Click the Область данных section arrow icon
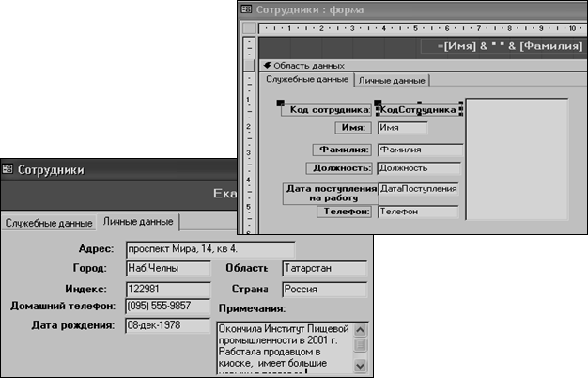 coord(267,65)
